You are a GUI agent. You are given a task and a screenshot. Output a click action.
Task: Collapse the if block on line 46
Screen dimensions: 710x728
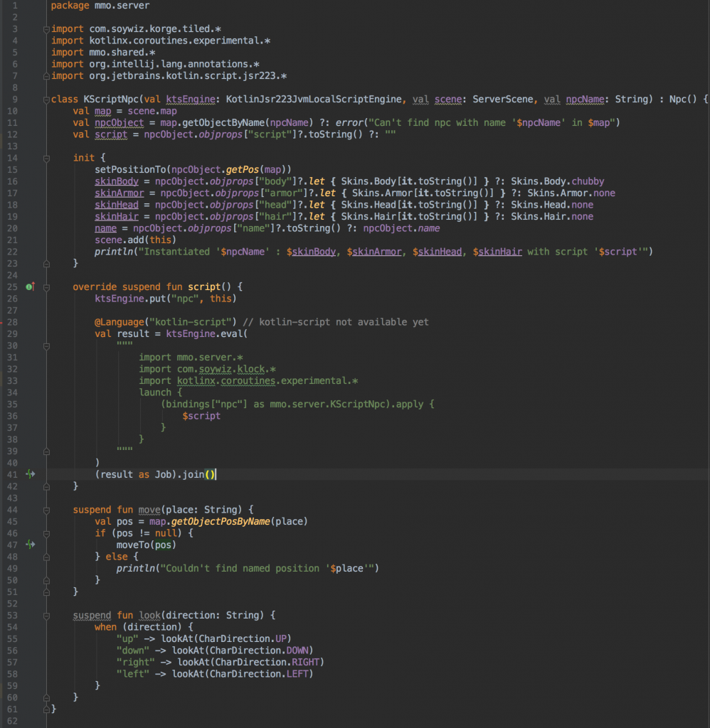tap(47, 533)
